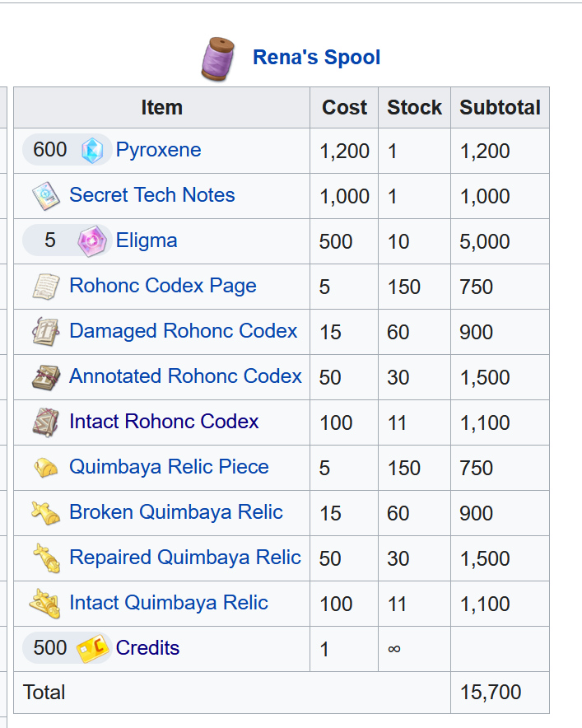The image size is (582, 728).
Task: Select the 600 quantity beside Pyroxene
Action: point(49,150)
